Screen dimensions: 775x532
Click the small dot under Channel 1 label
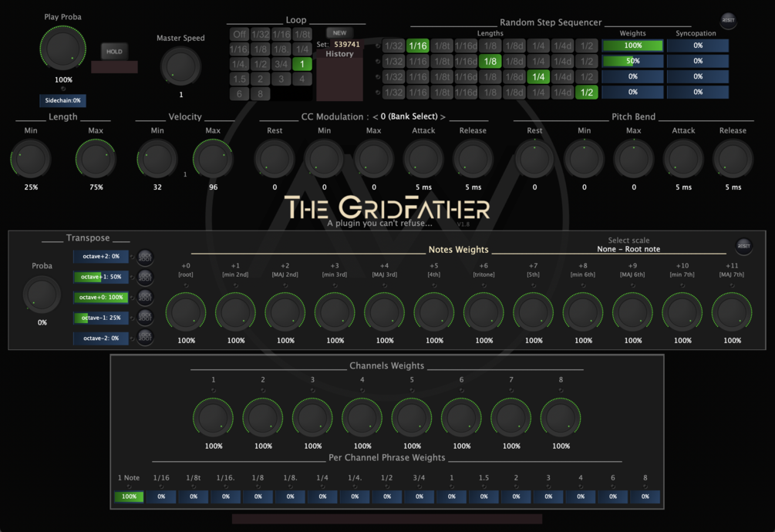[213, 390]
